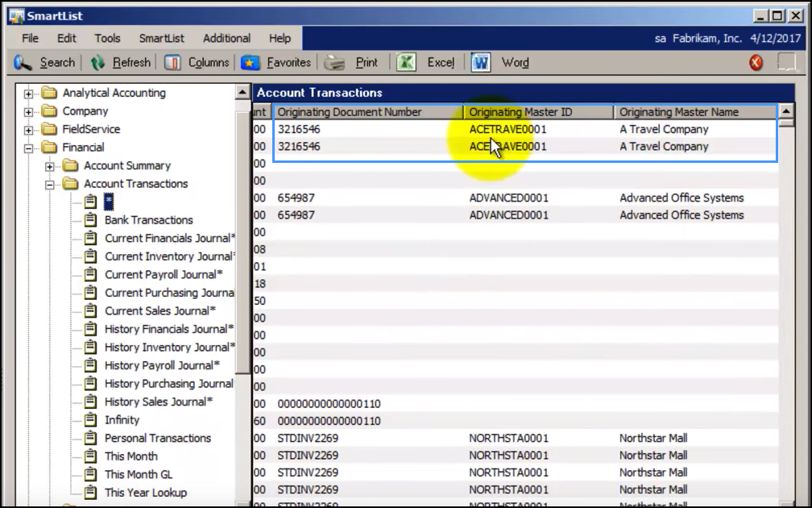
Task: Collapse the Financial tree node
Action: click(28, 148)
